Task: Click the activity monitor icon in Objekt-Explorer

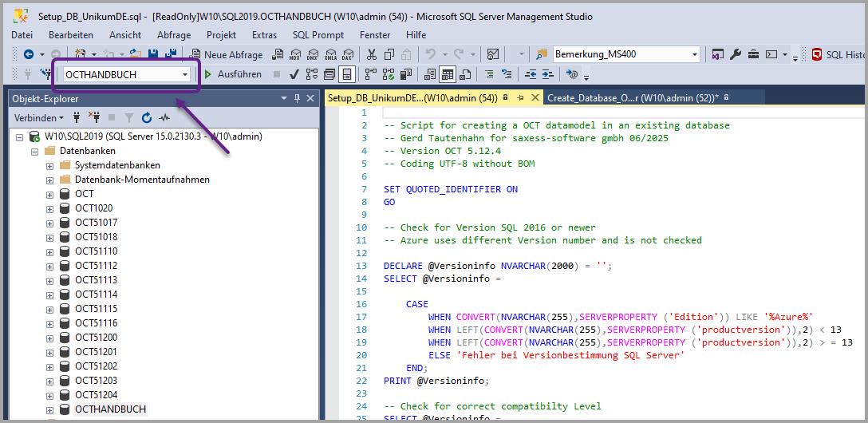Action: pos(164,117)
